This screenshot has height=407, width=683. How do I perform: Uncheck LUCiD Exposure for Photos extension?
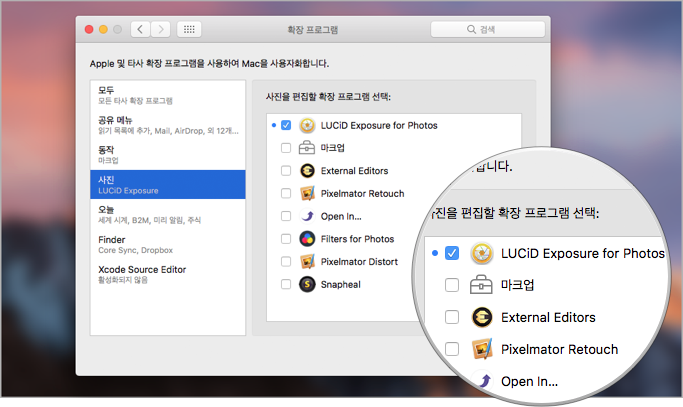tap(286, 125)
